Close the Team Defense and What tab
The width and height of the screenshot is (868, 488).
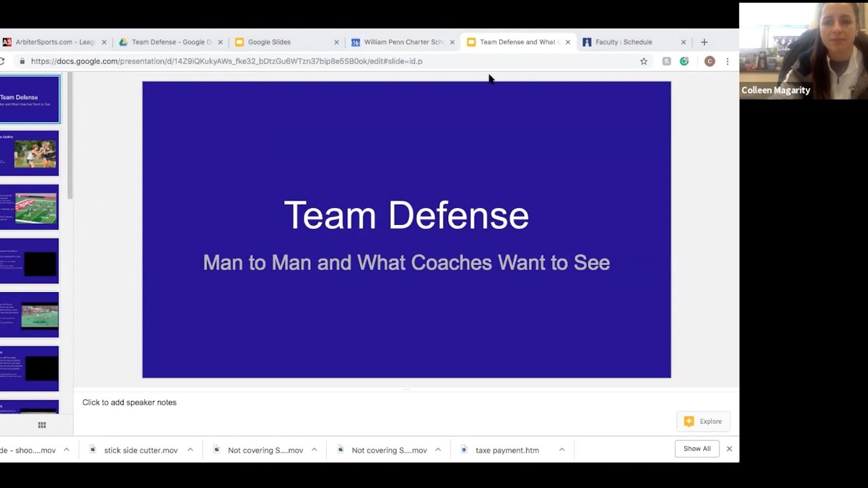(568, 42)
